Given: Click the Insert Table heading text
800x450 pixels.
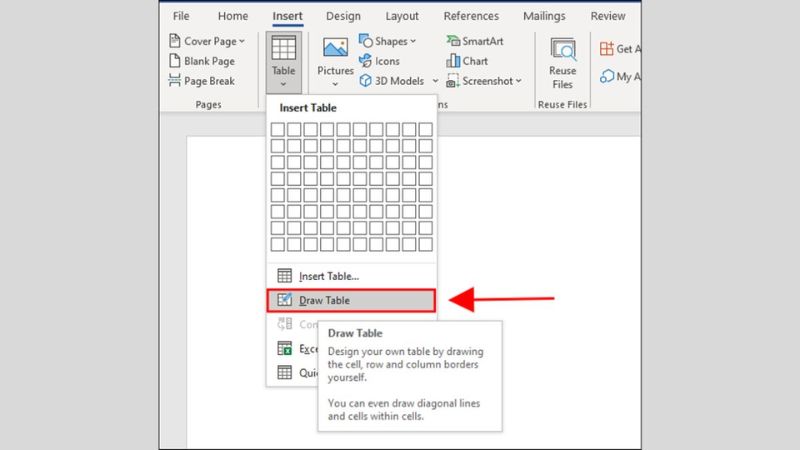Looking at the screenshot, I should (x=308, y=108).
